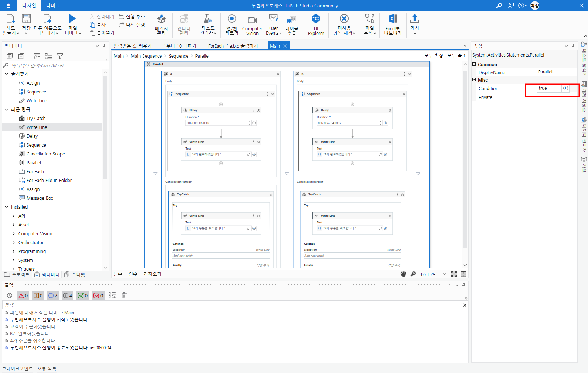
Task: Click the search icon in title bar
Action: 499,6
